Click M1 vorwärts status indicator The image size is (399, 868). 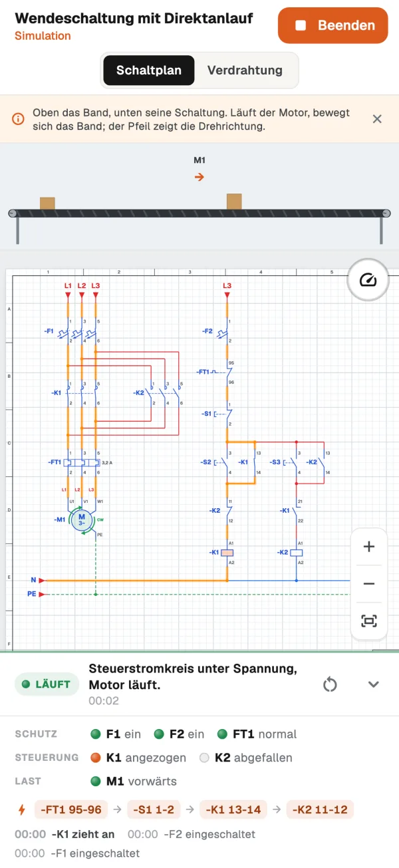134,781
